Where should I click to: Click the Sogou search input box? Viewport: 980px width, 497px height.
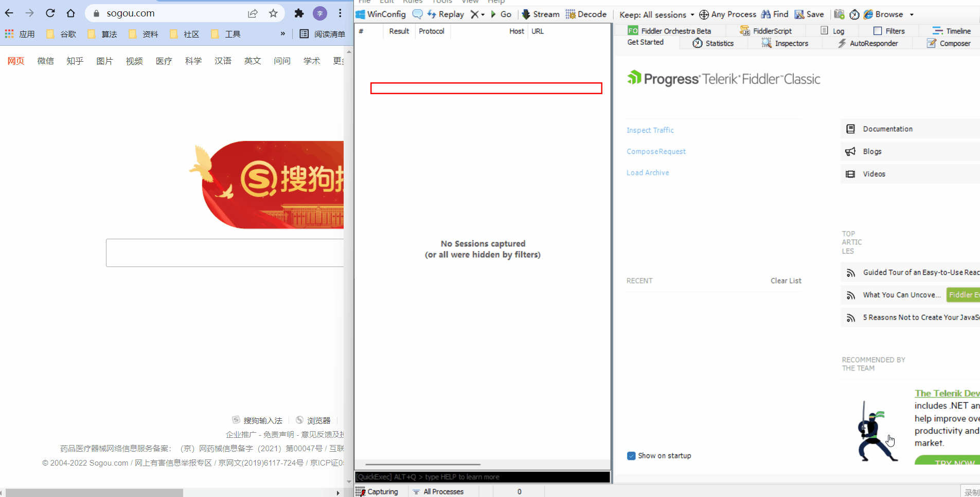coord(225,253)
